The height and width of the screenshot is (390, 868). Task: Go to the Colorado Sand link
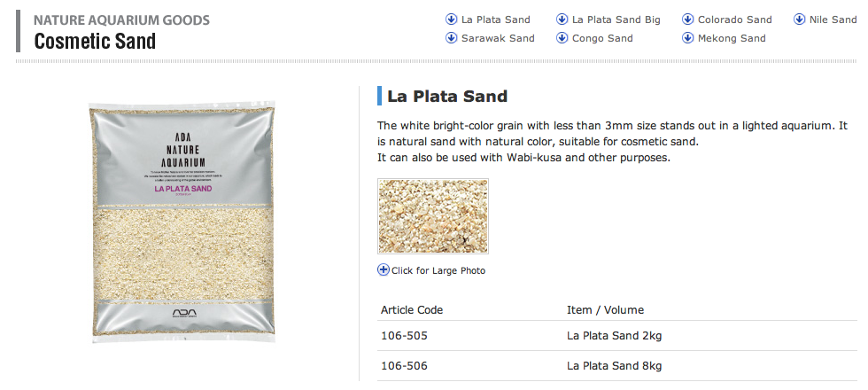[x=734, y=19]
